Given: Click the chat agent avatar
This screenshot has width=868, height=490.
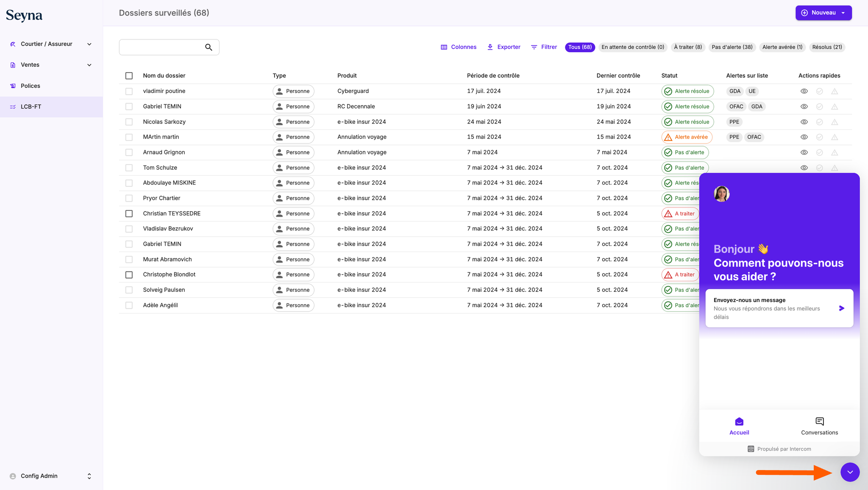Looking at the screenshot, I should coord(721,194).
